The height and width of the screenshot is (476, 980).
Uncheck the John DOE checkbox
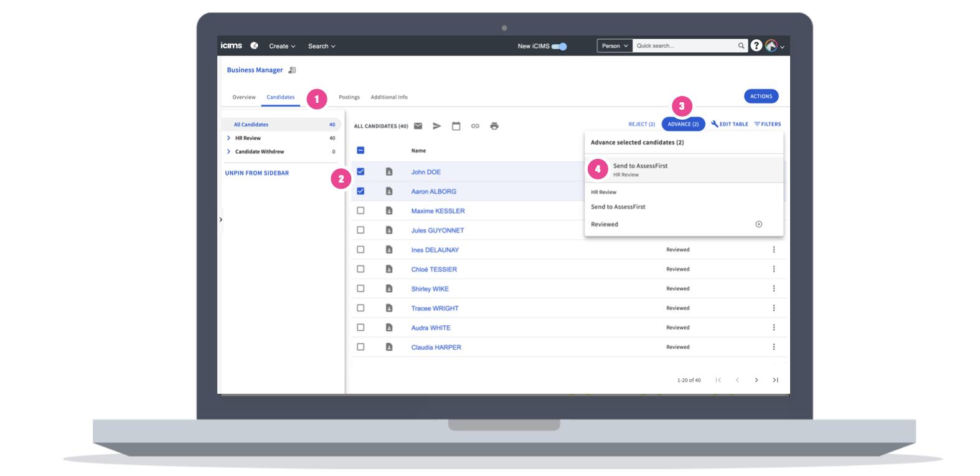coord(360,172)
